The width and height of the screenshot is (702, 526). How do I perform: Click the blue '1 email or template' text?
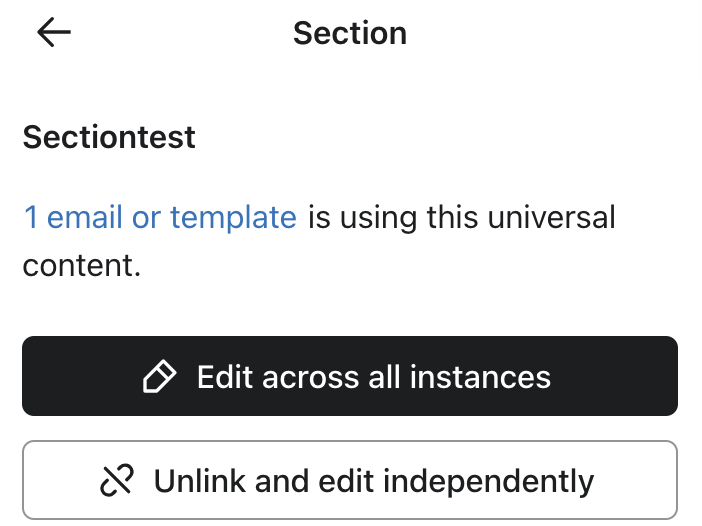tap(160, 217)
